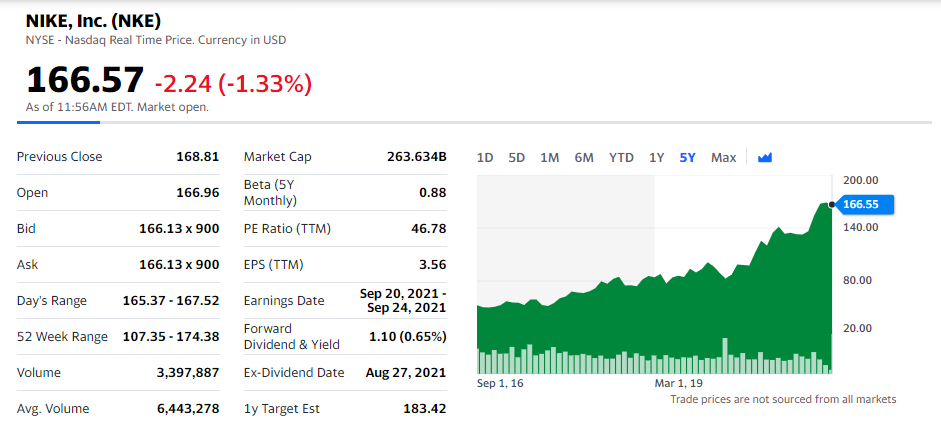The height and width of the screenshot is (435, 941).
Task: Click the 52 Week Range value 107.35 - 174.38
Action: pyautogui.click(x=171, y=337)
